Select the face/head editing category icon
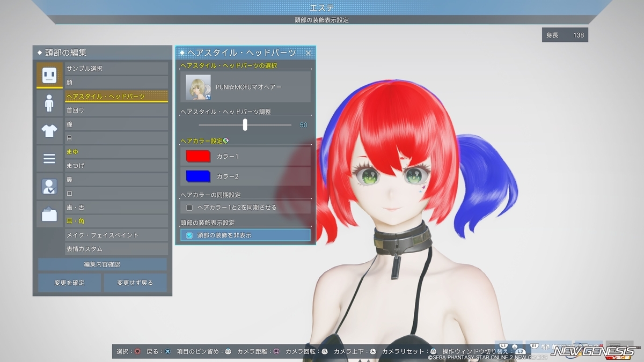 tap(49, 75)
